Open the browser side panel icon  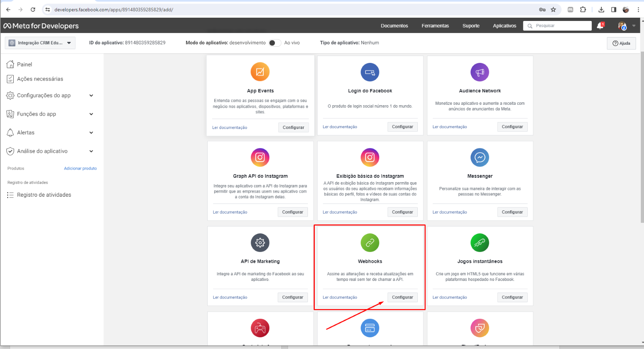click(x=613, y=9)
